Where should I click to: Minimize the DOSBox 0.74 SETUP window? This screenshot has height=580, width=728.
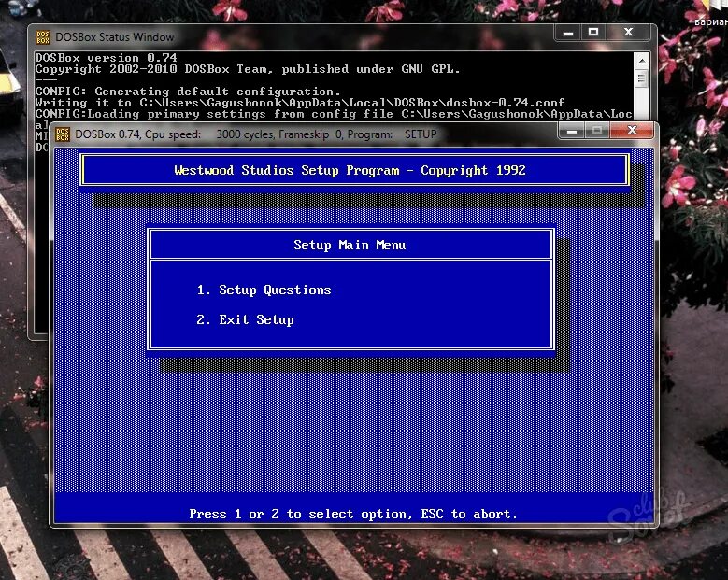(572, 131)
